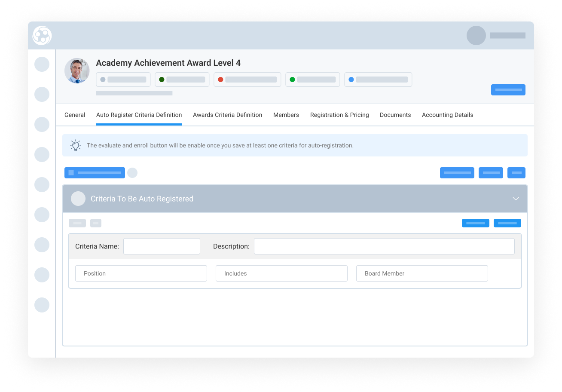The image size is (562, 392).
Task: Open the Registration & Pricing tab
Action: tap(339, 115)
